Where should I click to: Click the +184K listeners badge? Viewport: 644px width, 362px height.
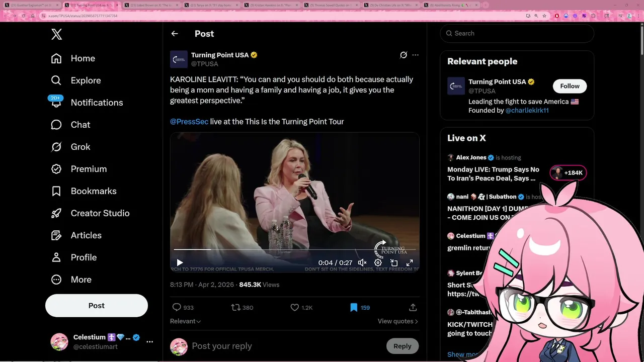point(568,173)
